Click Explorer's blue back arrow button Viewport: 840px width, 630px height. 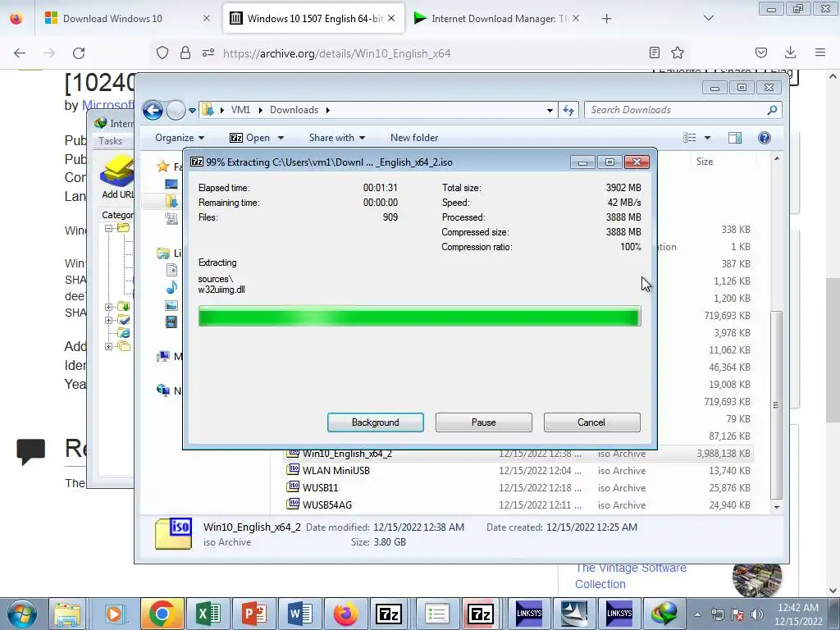point(153,111)
